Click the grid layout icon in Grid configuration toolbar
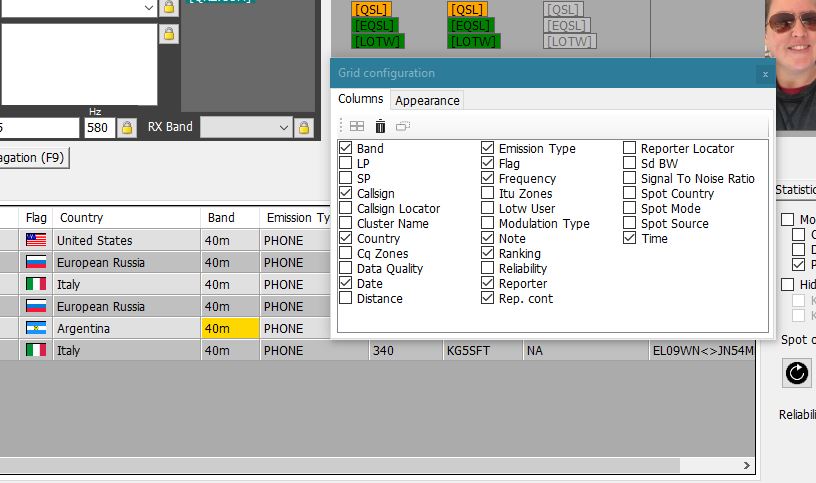816x483 pixels. tap(357, 126)
